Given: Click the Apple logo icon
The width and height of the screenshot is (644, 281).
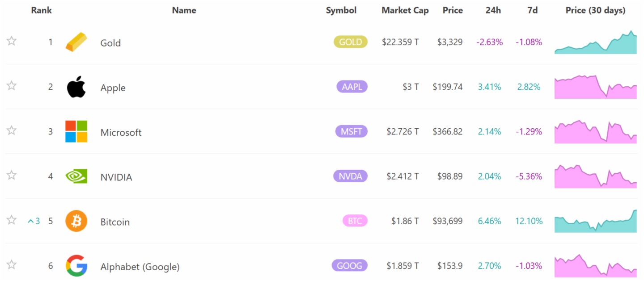Looking at the screenshot, I should (76, 87).
